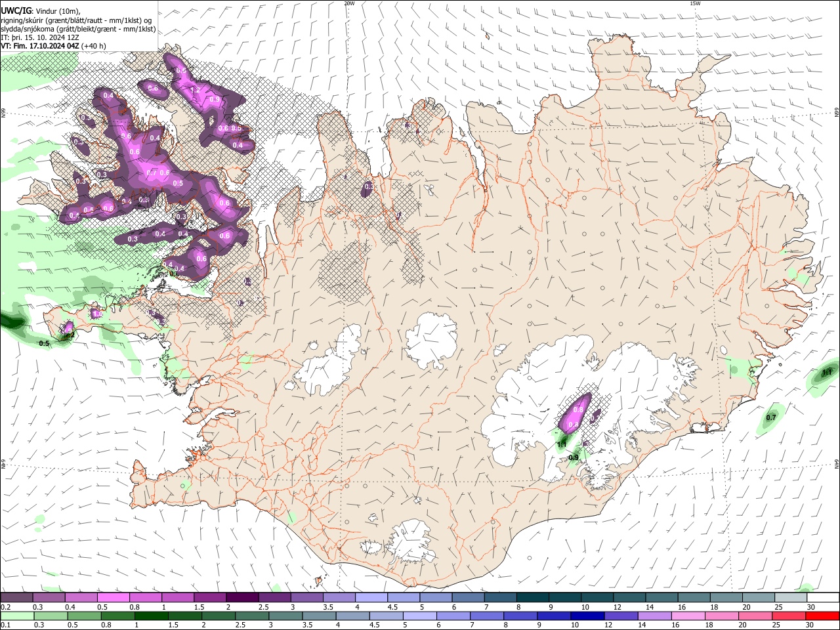Click the pale pink 16 swatch in lower legend
The image size is (840, 630).
point(688,616)
